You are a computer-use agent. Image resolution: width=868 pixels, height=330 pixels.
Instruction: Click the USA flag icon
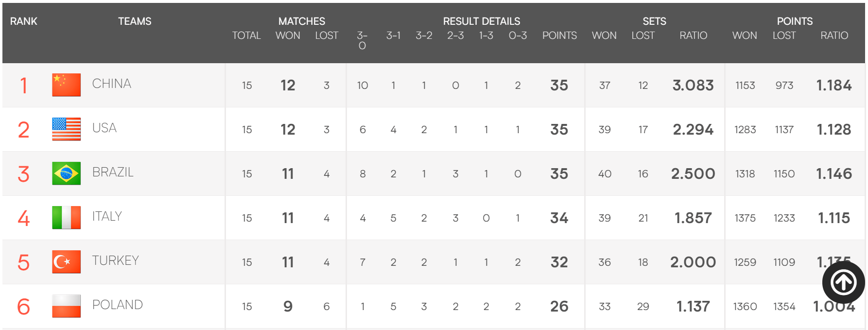67,129
